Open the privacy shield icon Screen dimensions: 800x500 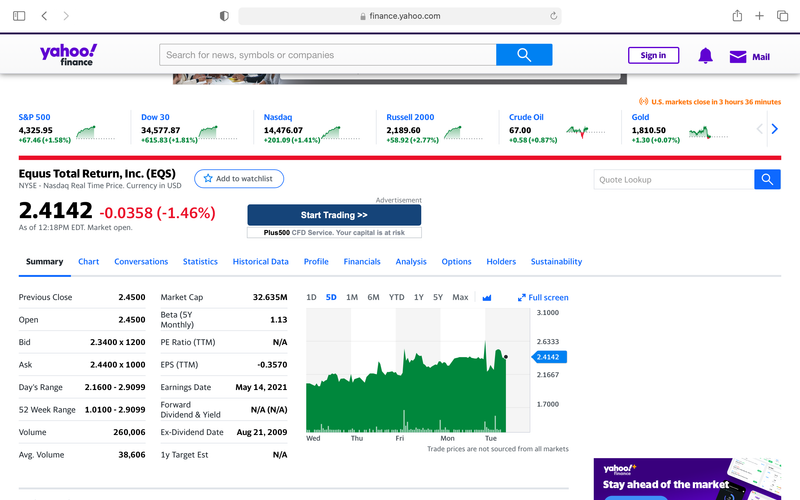pos(224,16)
